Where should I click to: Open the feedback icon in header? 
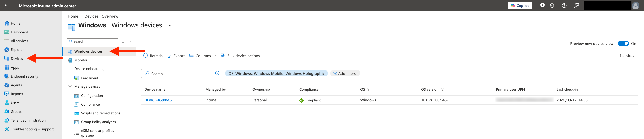[x=576, y=6]
